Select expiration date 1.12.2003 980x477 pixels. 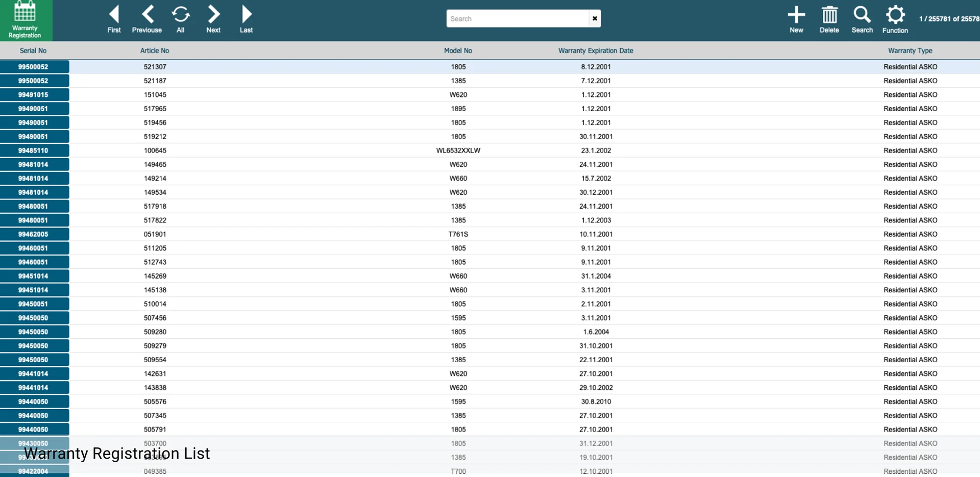pyautogui.click(x=596, y=220)
